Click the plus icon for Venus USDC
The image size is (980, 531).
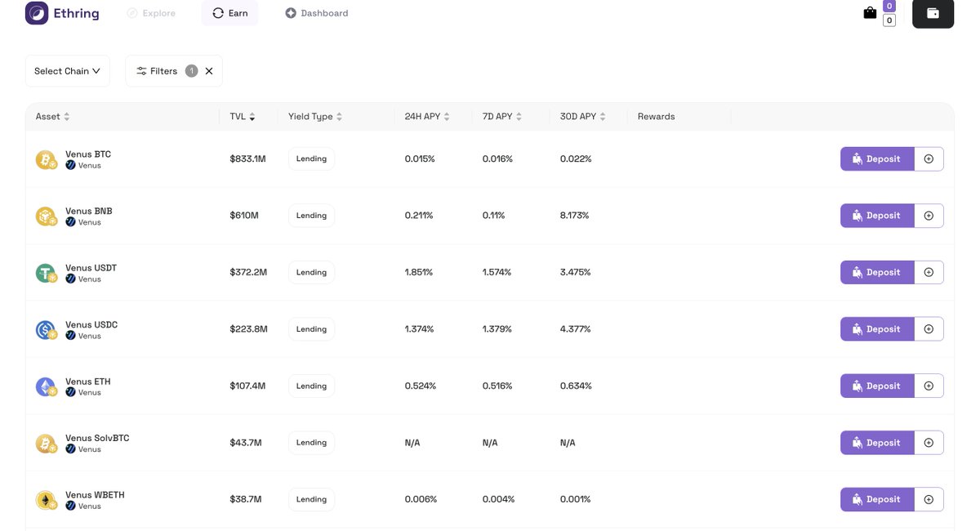click(x=929, y=329)
